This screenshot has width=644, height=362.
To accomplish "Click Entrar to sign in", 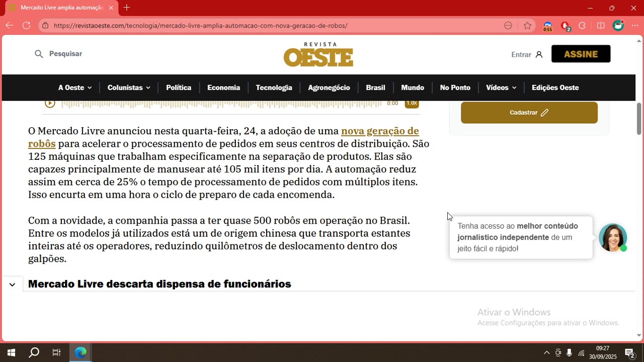I will click(x=521, y=54).
